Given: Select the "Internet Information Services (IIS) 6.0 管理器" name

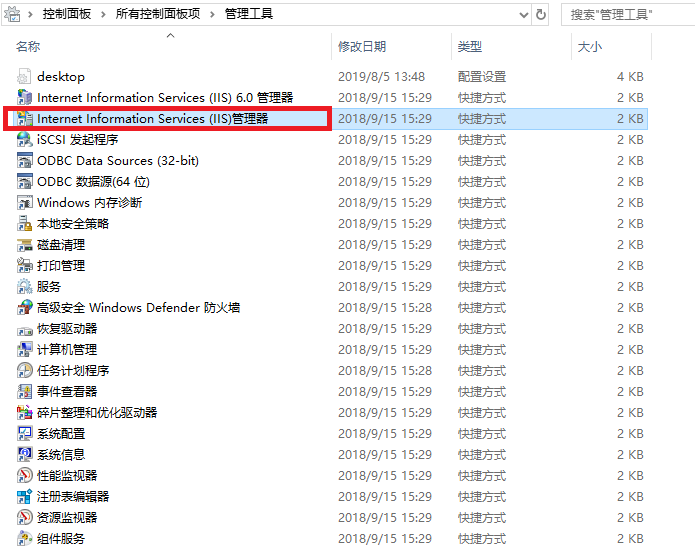Looking at the screenshot, I should coord(165,98).
